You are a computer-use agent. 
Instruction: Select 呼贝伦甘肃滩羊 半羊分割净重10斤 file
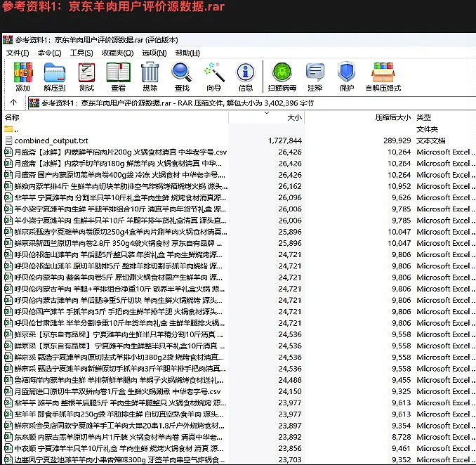coord(119,323)
